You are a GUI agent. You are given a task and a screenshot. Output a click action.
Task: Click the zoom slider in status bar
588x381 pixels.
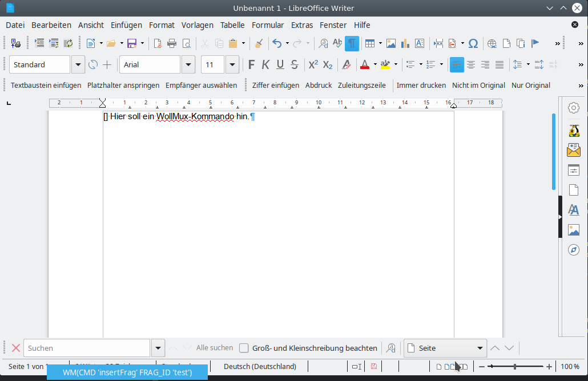click(515, 366)
